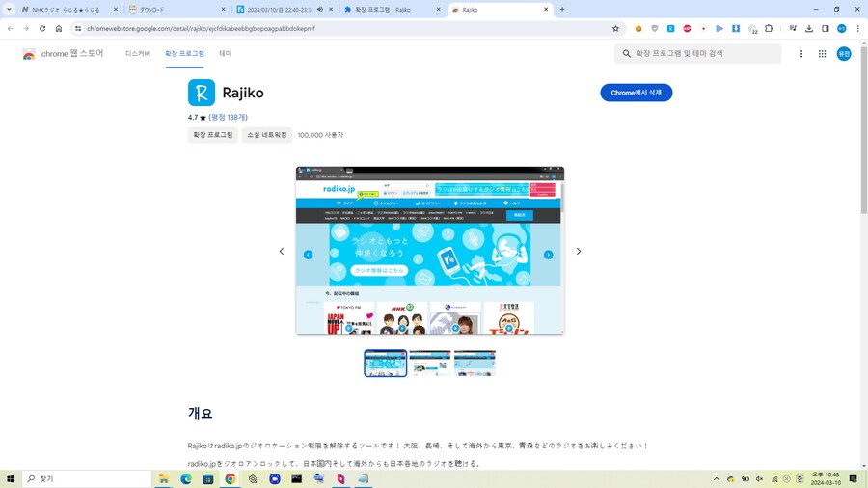Screen dimensions: 868x488
Task: Click Chrome에서 삭제 button
Action: [637, 93]
